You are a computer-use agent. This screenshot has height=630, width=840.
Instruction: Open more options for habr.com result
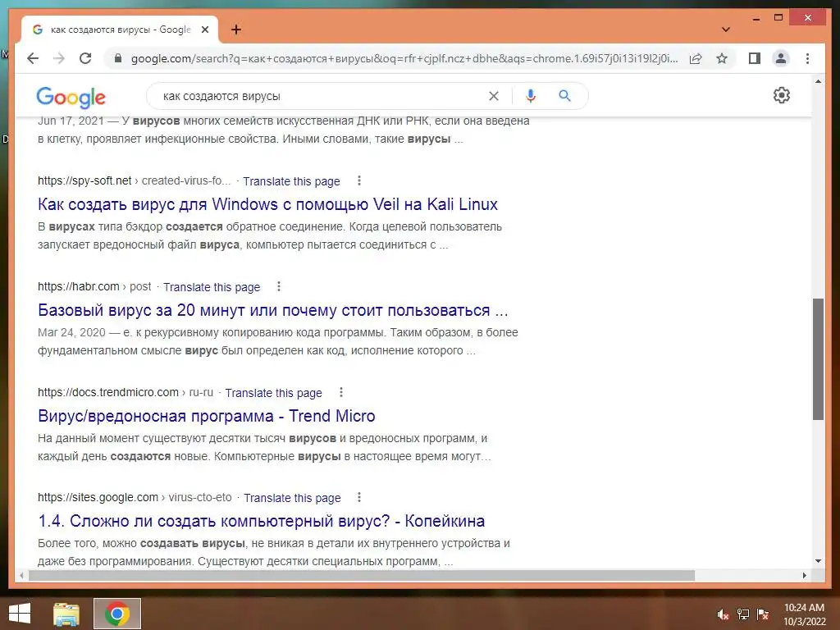tap(279, 286)
